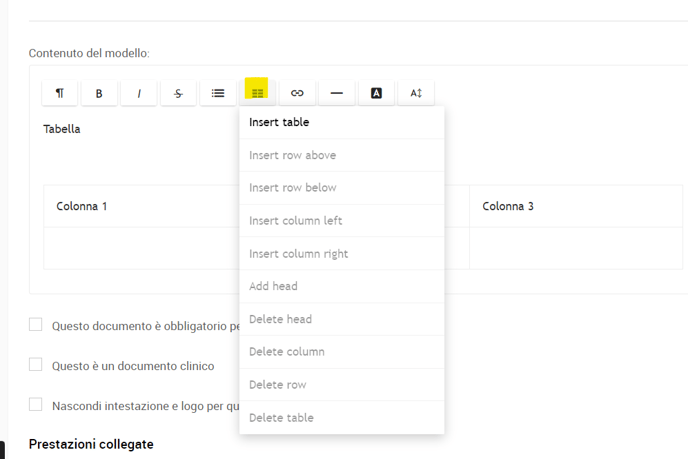Click empty cell below Colonna 3
The width and height of the screenshot is (688, 459).
pyautogui.click(x=576, y=248)
